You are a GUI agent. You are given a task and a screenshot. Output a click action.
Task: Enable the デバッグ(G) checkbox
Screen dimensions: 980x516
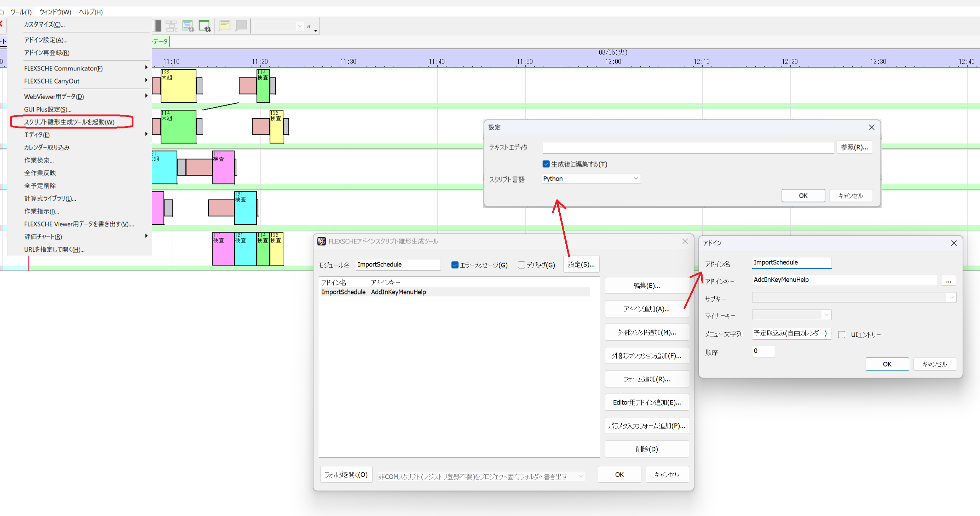[x=521, y=265]
